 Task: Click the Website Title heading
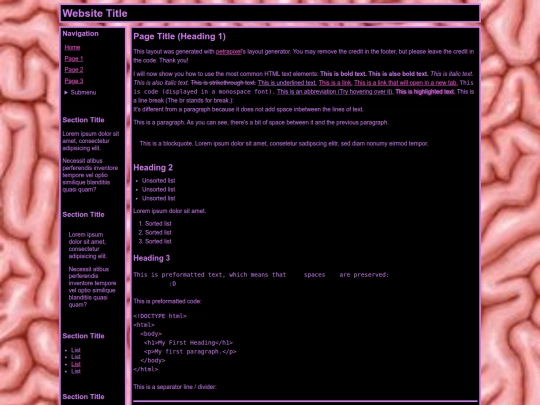[95, 13]
